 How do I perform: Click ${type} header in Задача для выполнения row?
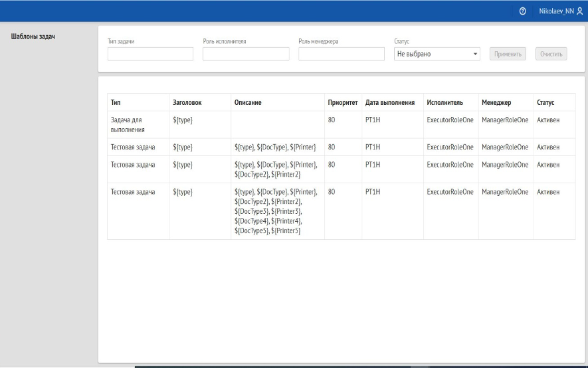point(183,120)
